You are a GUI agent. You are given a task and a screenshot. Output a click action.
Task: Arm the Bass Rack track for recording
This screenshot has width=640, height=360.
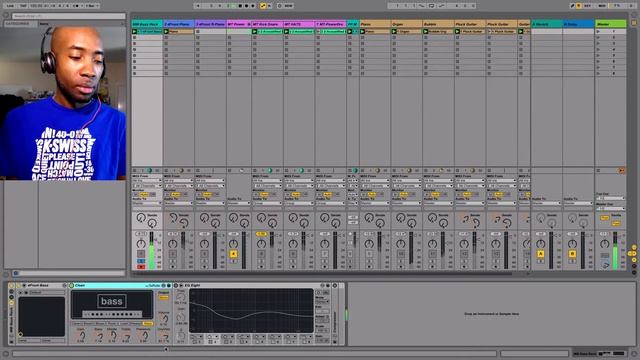click(141, 267)
